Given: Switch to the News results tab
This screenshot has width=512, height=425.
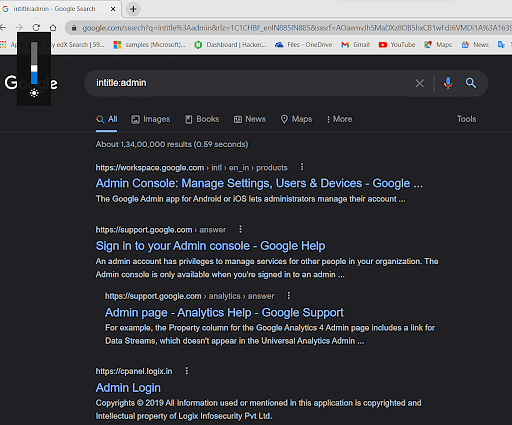Looking at the screenshot, I should [250, 119].
